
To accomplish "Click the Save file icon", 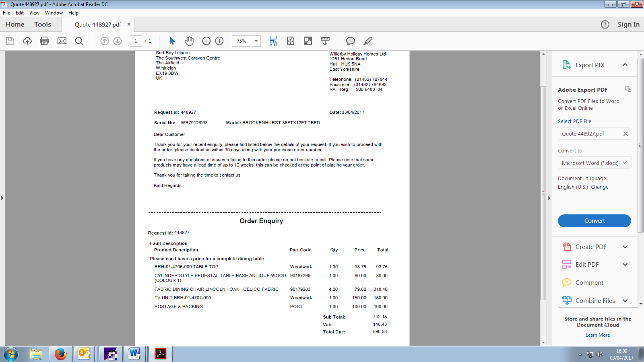I will tap(10, 41).
